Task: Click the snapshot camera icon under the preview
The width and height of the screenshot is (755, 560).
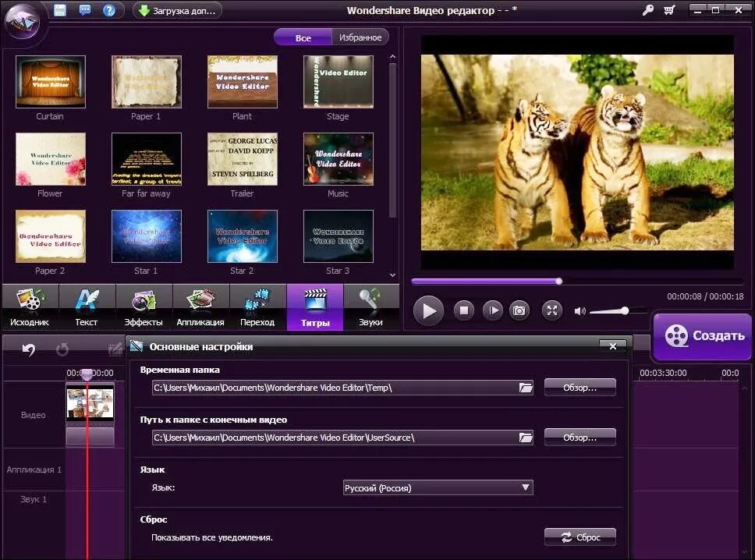Action: tap(519, 310)
